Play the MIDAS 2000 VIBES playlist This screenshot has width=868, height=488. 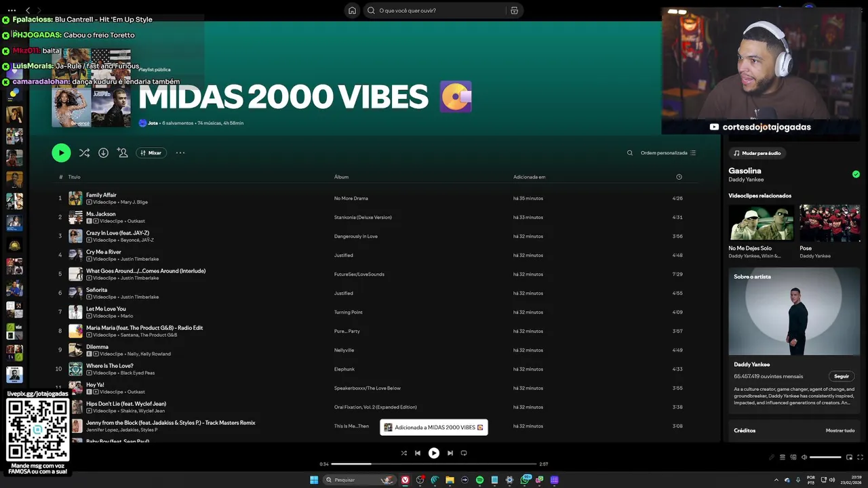pyautogui.click(x=61, y=152)
